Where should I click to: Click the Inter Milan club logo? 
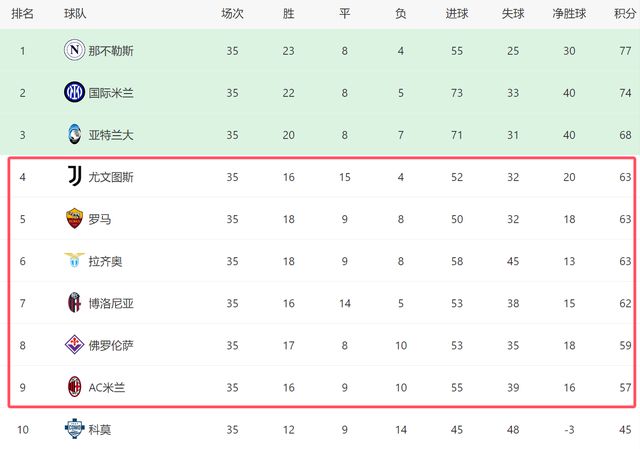[74, 92]
